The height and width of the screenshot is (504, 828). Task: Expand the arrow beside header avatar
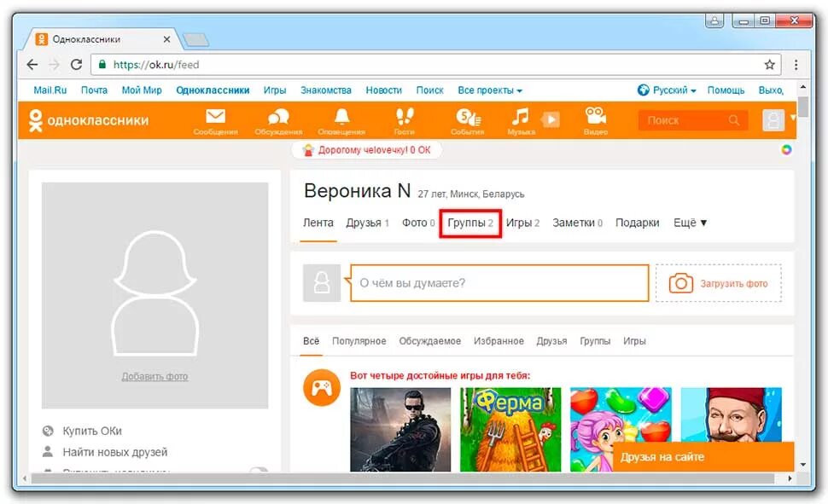click(x=792, y=118)
